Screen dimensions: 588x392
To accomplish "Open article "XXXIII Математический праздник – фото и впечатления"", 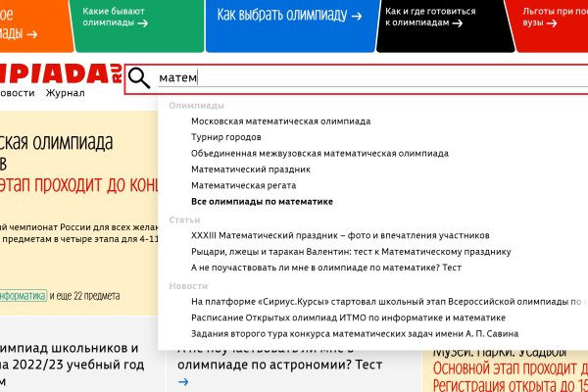I will tap(339, 235).
